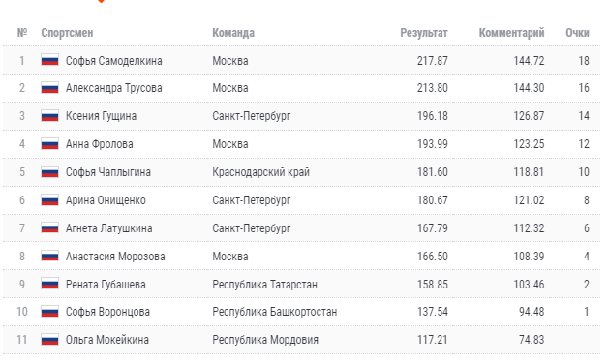Image resolution: width=608 pixels, height=364 pixels.
Task: Open athlete Александра Трусова's name link
Action: [x=114, y=88]
